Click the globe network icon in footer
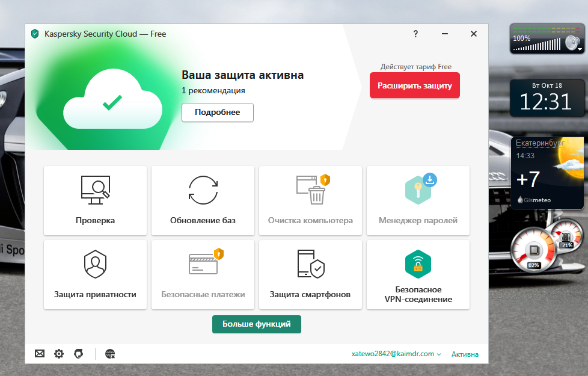Screen dimensions: 588x376 (x=110, y=354)
